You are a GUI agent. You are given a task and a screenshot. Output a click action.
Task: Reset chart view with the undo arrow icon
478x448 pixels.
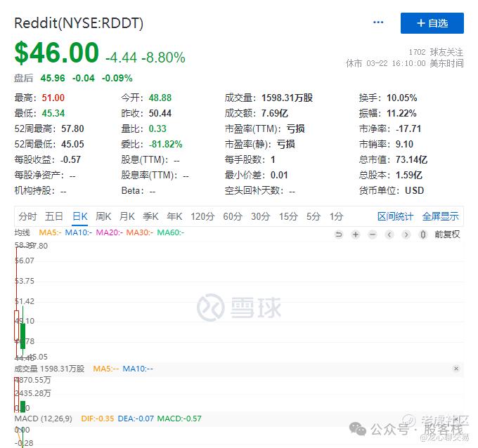pos(338,235)
